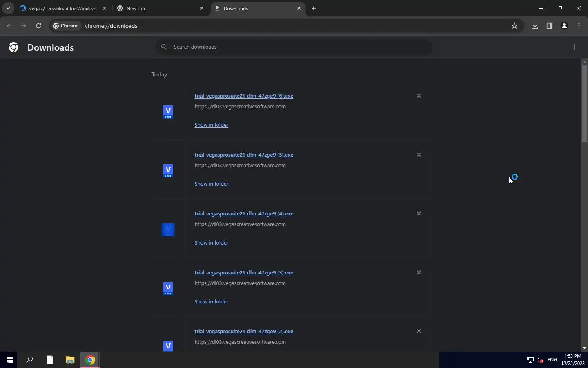Remove the (2).exe download from list
588x368 pixels.
[419, 331]
